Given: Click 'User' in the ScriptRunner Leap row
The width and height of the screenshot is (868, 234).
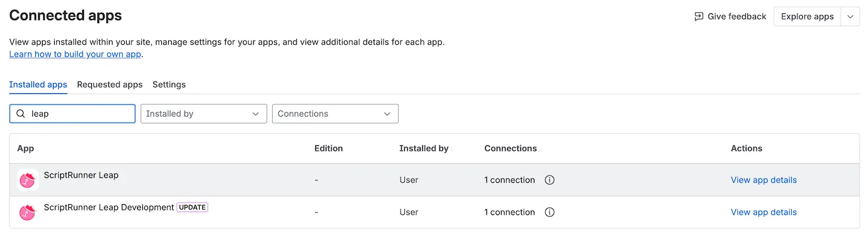Looking at the screenshot, I should click(408, 180).
